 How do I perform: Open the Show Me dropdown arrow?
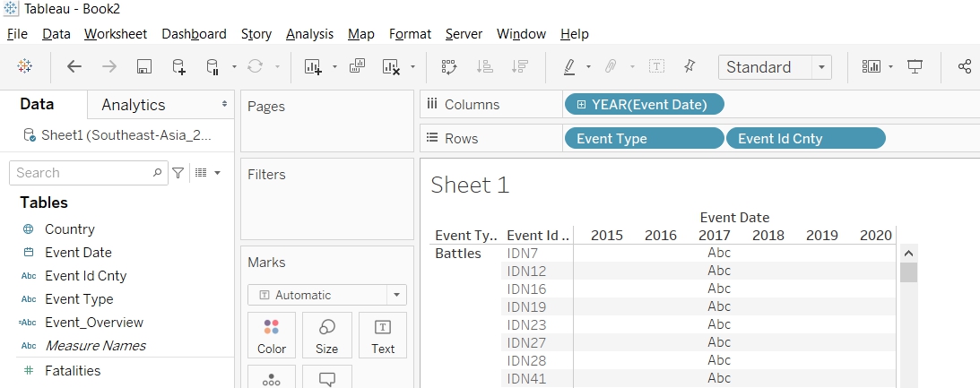pyautogui.click(x=891, y=67)
